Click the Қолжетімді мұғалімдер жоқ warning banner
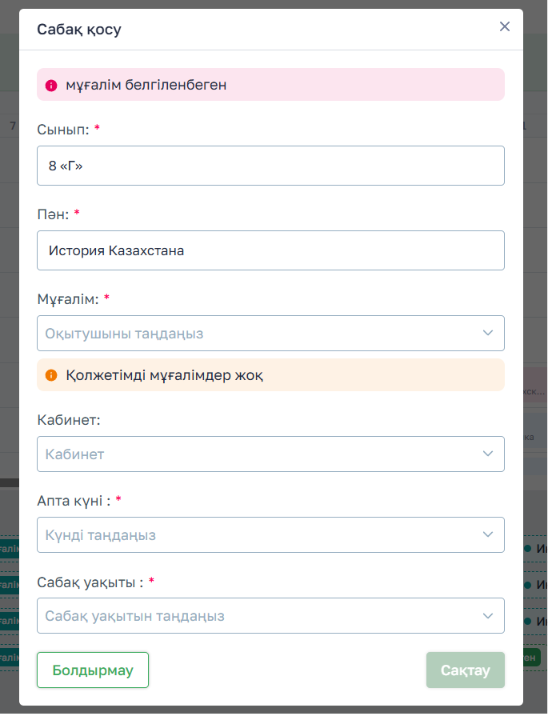Screen dimensions: 548x714 pyautogui.click(x=271, y=375)
